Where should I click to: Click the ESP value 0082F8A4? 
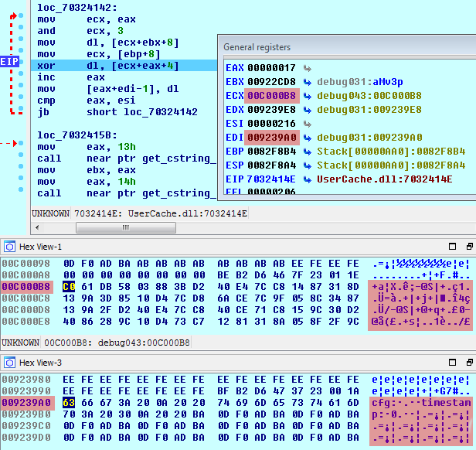coord(271,165)
